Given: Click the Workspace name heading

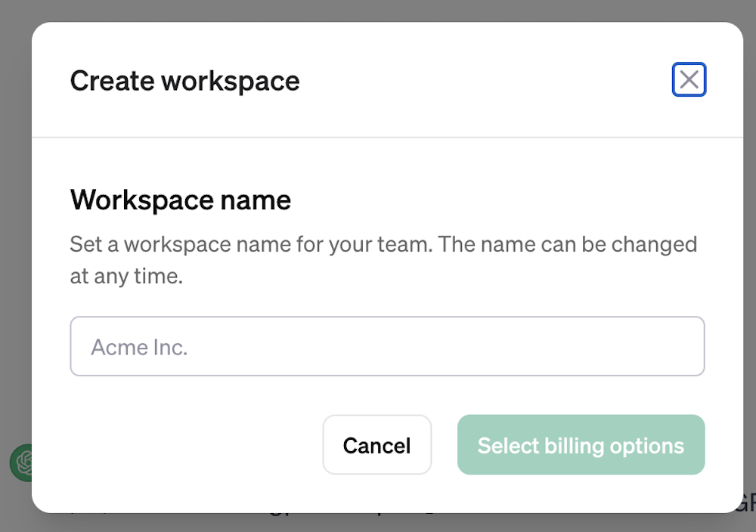Looking at the screenshot, I should pos(180,199).
